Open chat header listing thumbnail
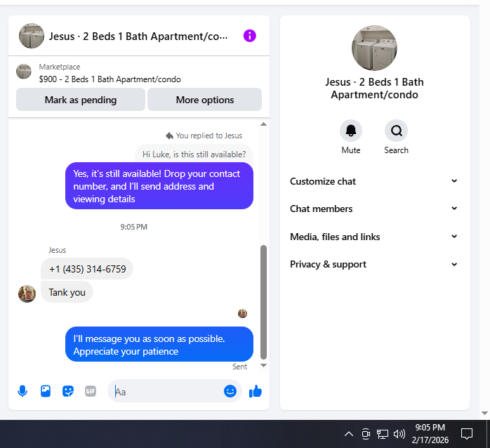Image resolution: width=490 pixels, height=448 pixels. (x=32, y=36)
